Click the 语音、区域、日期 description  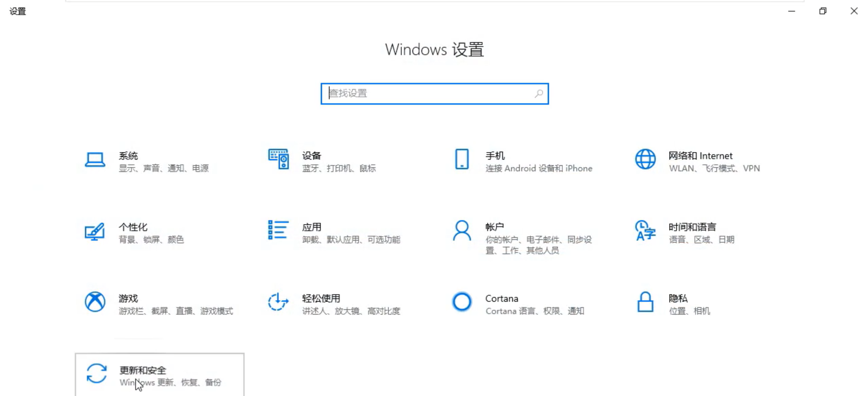click(x=701, y=240)
